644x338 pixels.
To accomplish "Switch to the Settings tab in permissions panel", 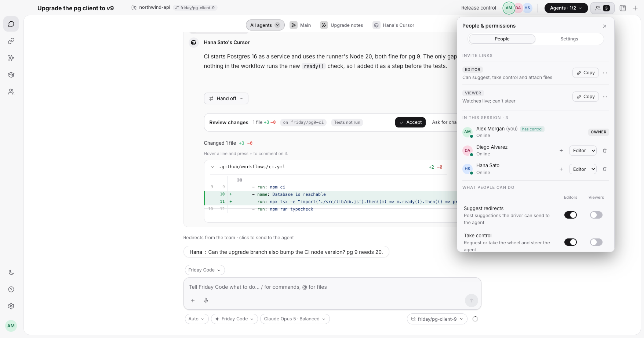I will [x=569, y=39].
